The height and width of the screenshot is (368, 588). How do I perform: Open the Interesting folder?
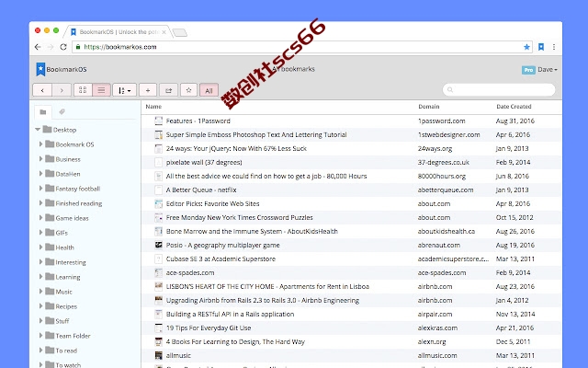tap(65, 261)
